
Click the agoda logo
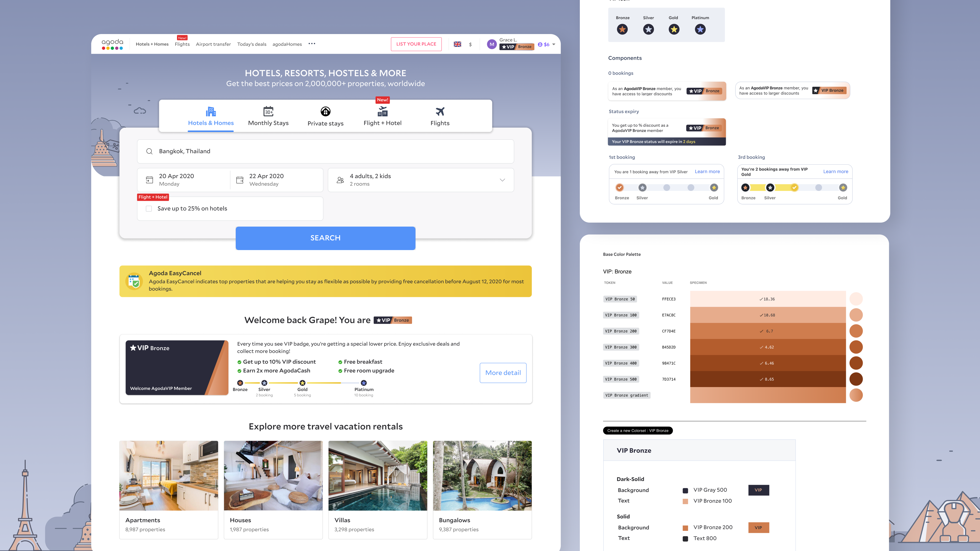pos(112,44)
